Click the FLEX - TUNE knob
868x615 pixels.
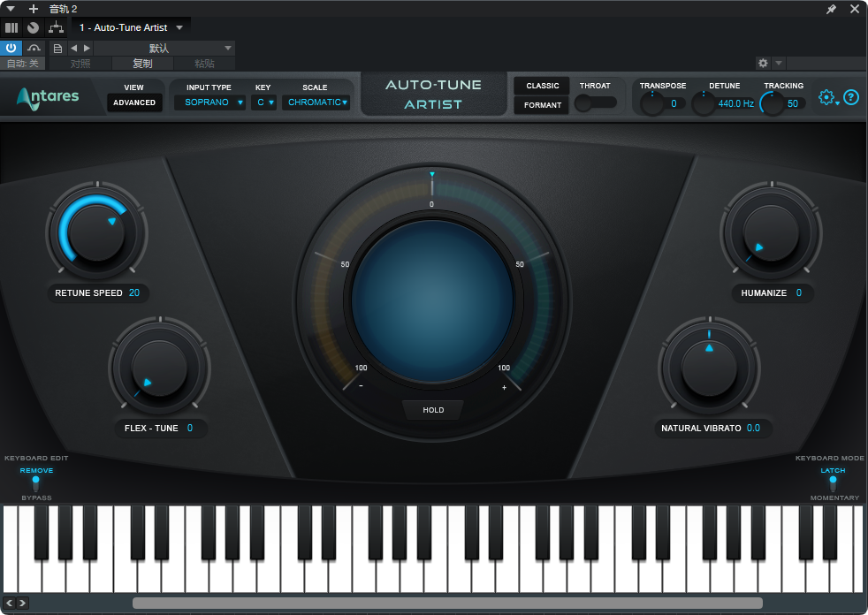159,368
